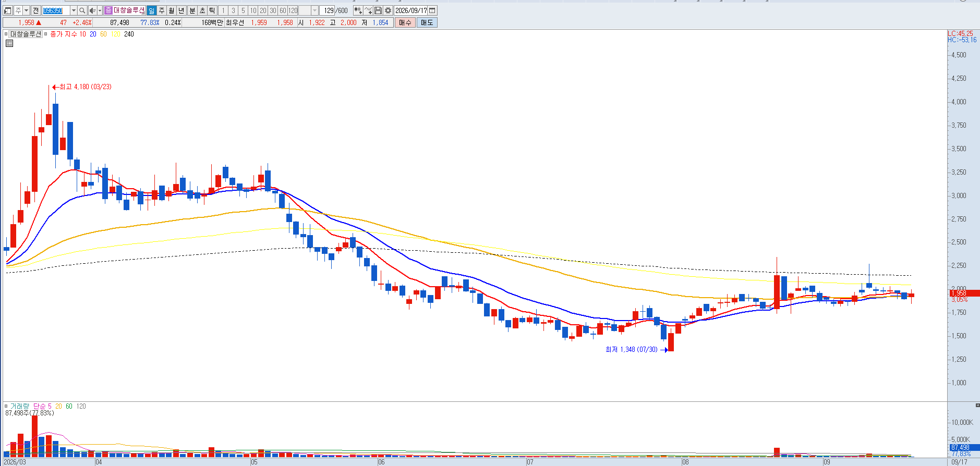Image resolution: width=980 pixels, height=466 pixels.
Task: Click the orange 60 moving average label
Action: [103, 34]
